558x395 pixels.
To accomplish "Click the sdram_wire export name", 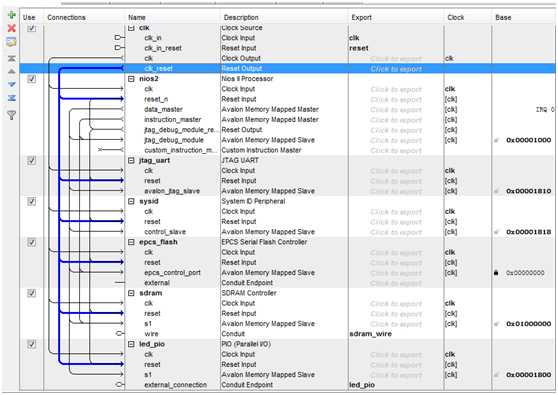I will click(x=370, y=334).
